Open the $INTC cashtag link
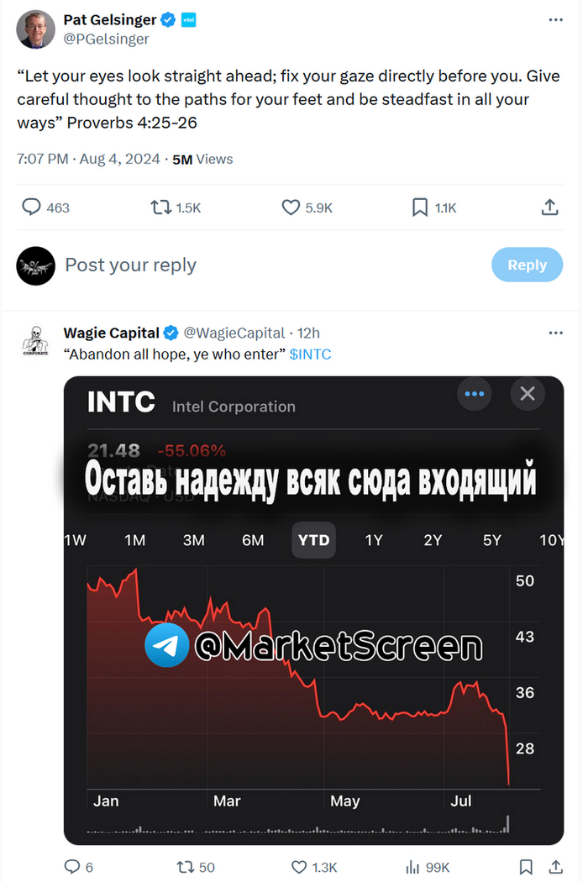 (310, 354)
